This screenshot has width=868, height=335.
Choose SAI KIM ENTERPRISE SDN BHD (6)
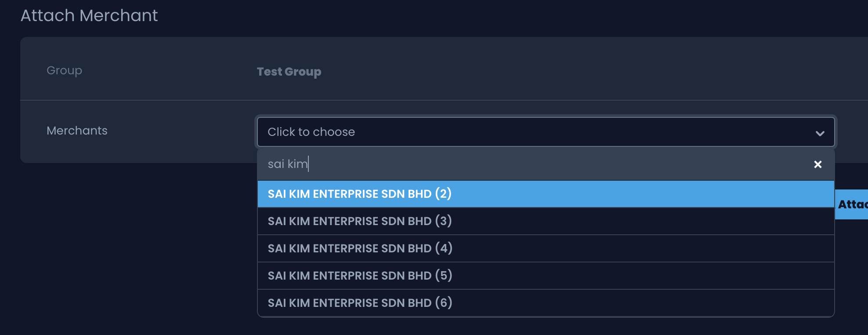click(359, 303)
